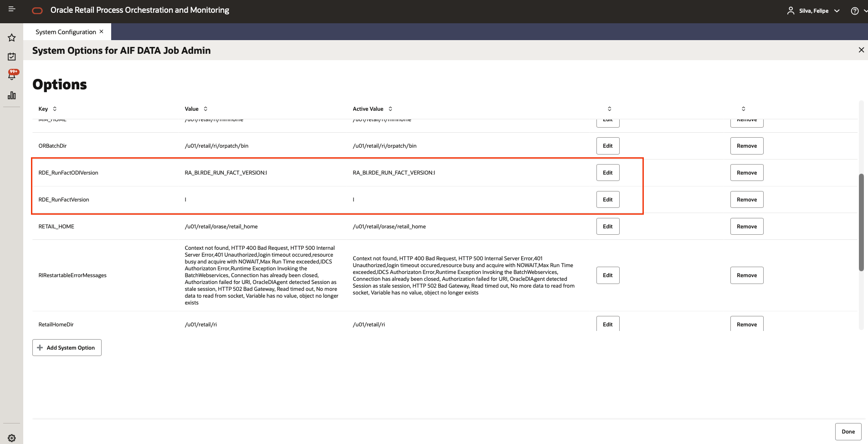Image resolution: width=868 pixels, height=444 pixels.
Task: Edit the RETAIL_HOME option
Action: (608, 227)
